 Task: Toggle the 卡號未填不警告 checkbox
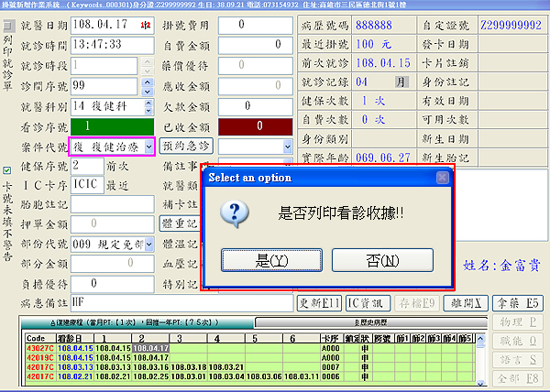click(x=7, y=169)
